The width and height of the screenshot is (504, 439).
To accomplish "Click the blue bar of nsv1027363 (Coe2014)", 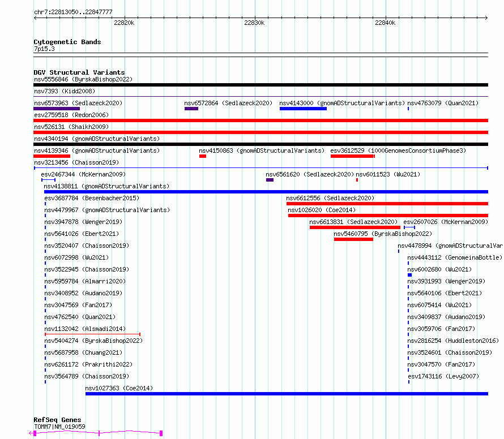I will [x=287, y=394].
